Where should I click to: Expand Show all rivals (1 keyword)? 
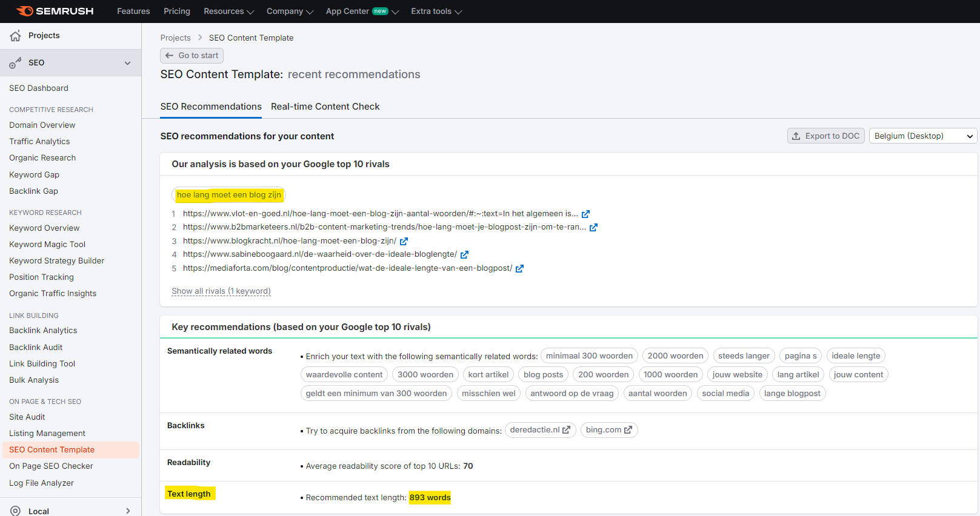221,291
